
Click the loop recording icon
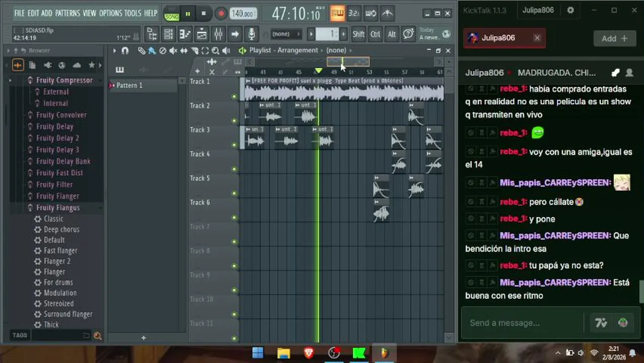coord(370,14)
